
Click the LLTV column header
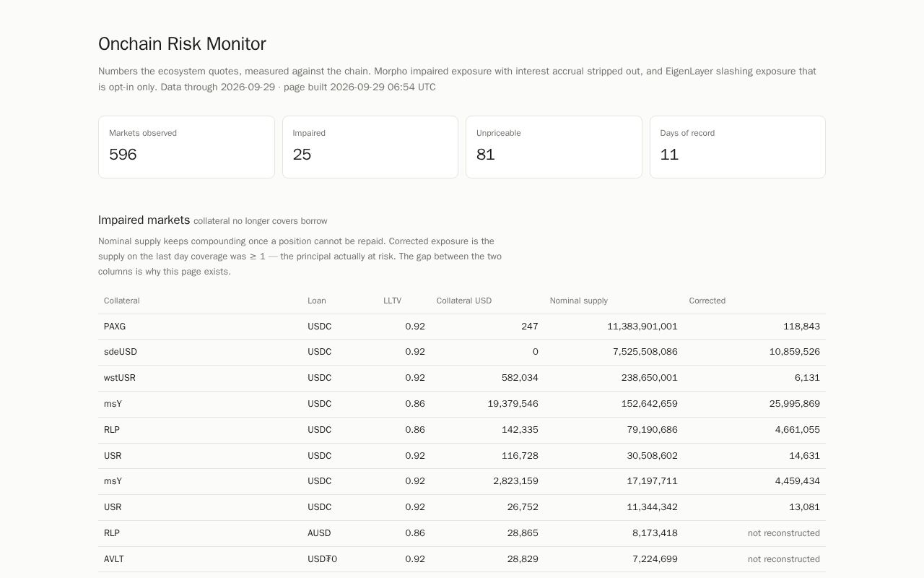click(392, 301)
